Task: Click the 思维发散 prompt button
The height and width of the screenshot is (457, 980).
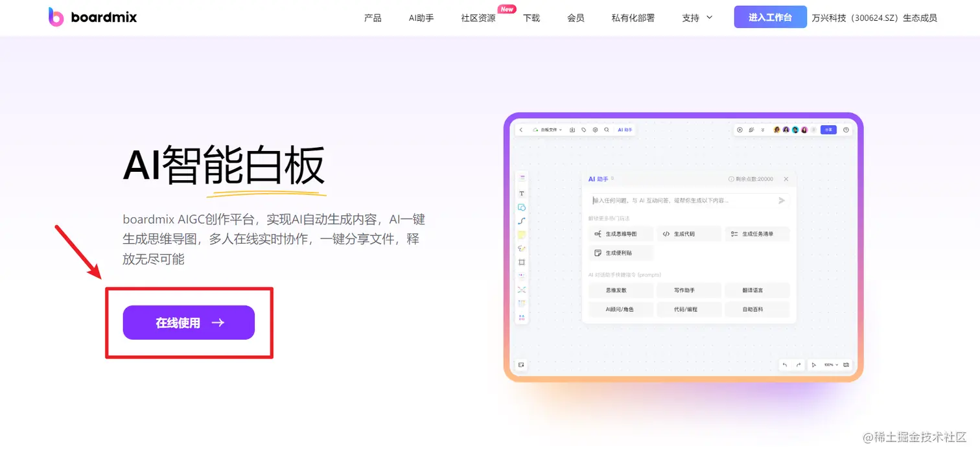Action: [x=621, y=290]
